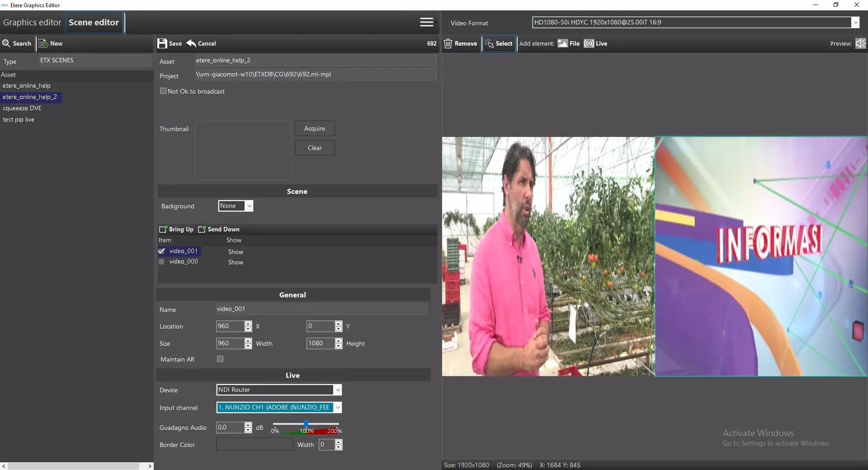
Task: Switch to the Graphics editor tab
Action: (x=32, y=23)
